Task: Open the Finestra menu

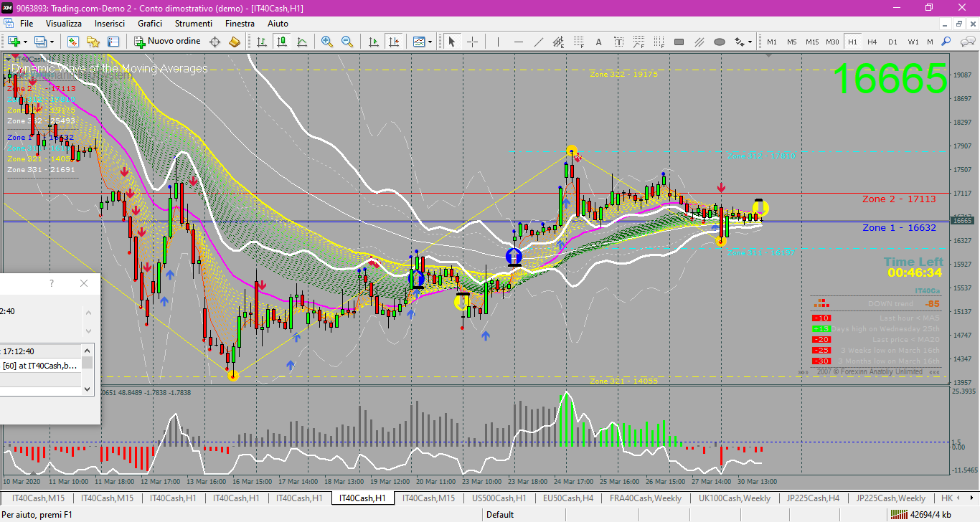Action: (240, 24)
